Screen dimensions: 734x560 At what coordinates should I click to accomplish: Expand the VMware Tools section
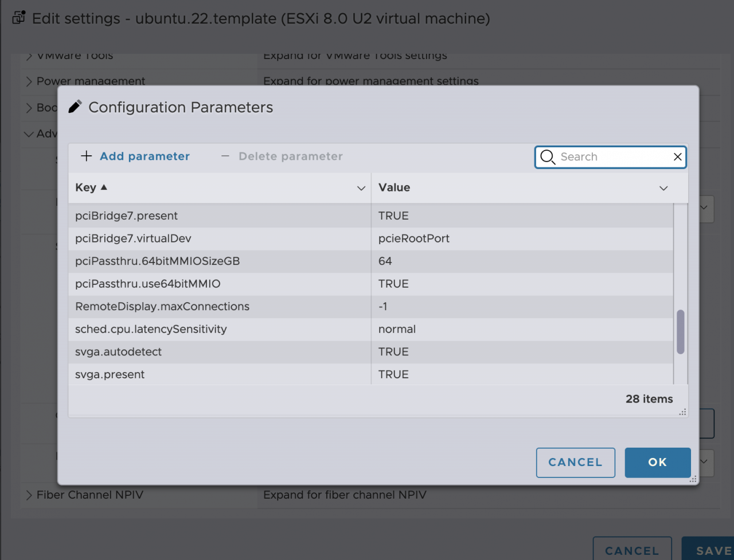pos(29,56)
